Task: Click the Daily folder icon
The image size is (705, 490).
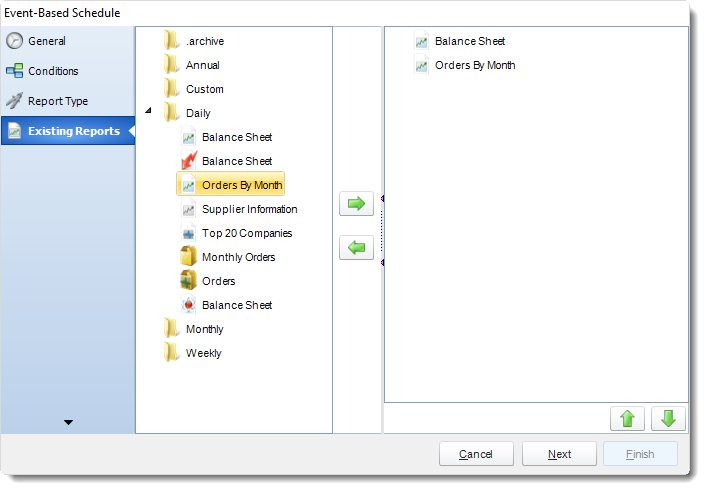Action: click(171, 112)
